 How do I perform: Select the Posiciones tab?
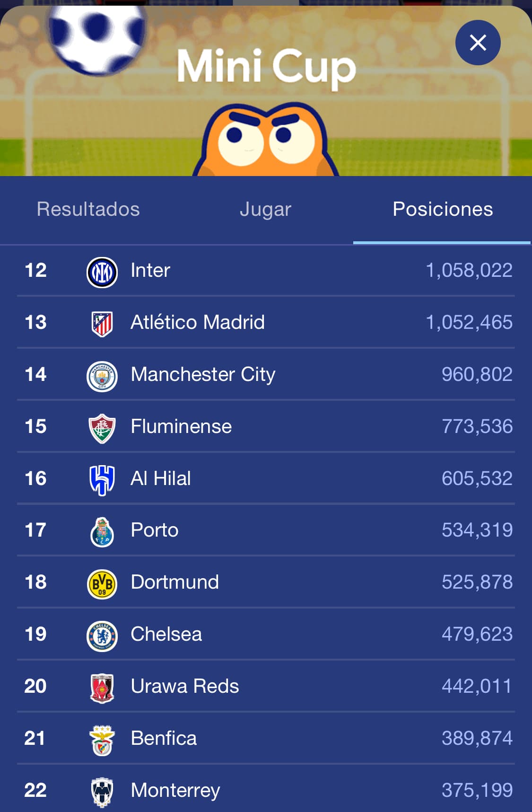click(443, 209)
